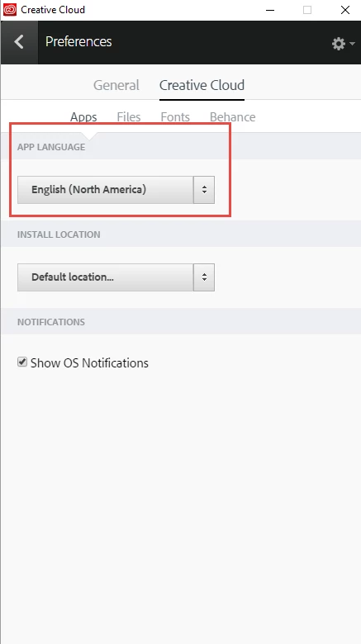
Task: Open the Apps sub-tab
Action: 83,116
